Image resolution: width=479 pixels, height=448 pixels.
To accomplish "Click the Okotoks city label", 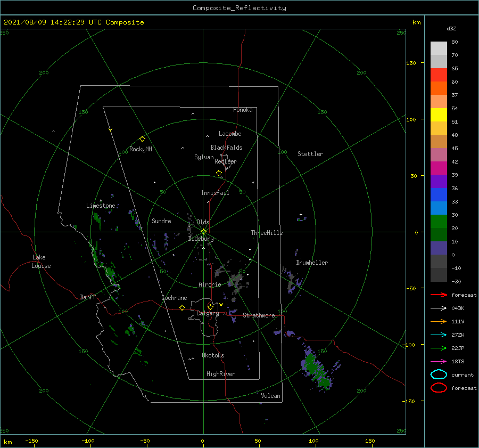I will tap(213, 355).
